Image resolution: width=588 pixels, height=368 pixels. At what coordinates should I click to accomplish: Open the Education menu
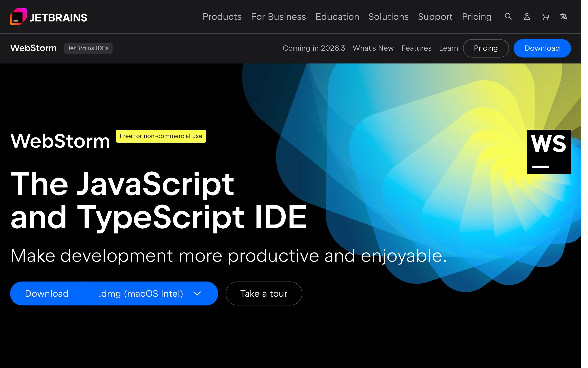coord(337,17)
